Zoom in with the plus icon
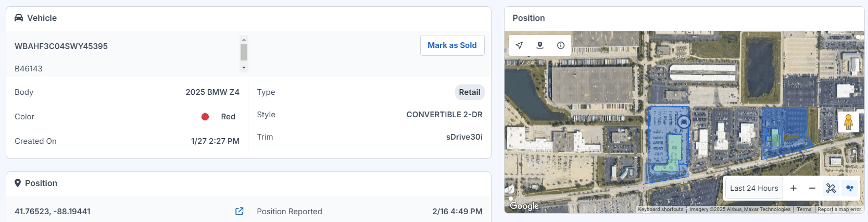 click(794, 188)
